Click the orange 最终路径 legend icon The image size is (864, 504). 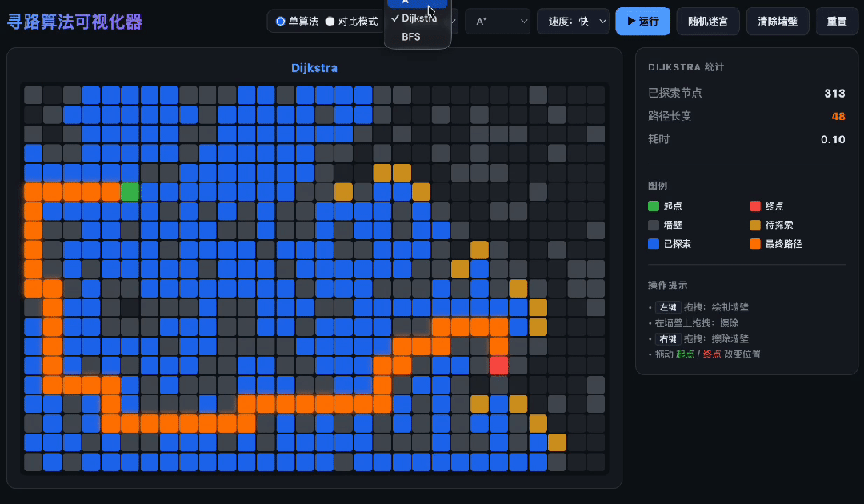tap(755, 243)
